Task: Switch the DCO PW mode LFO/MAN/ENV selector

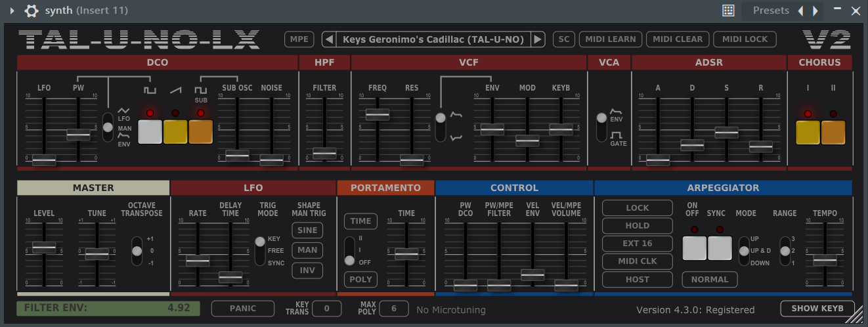Action: coord(108,127)
